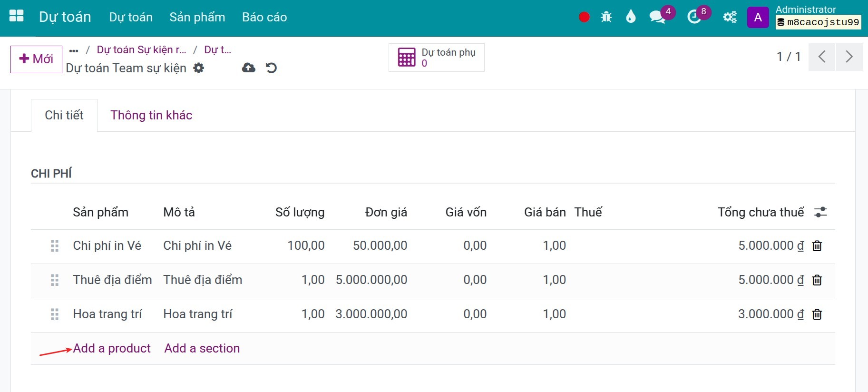Expand the collapsed breadcrumb ellipsis
The width and height of the screenshot is (868, 392).
(x=74, y=50)
